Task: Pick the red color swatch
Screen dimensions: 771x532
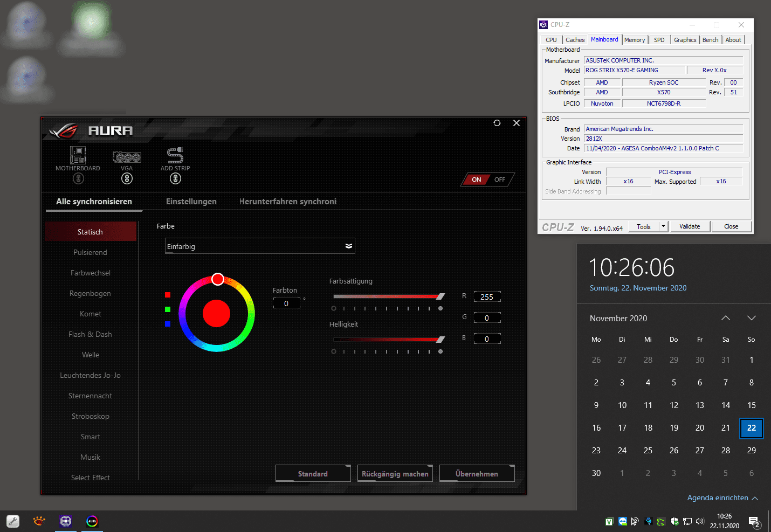Action: (168, 295)
